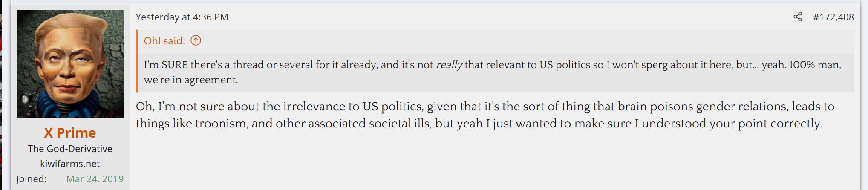Click the "Mar 24, 2019" join date
868x190 pixels.
pos(95,179)
